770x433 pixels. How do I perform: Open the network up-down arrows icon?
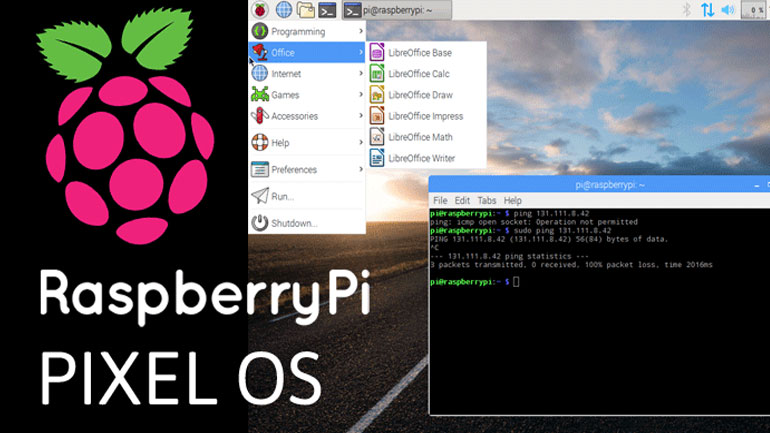[708, 9]
